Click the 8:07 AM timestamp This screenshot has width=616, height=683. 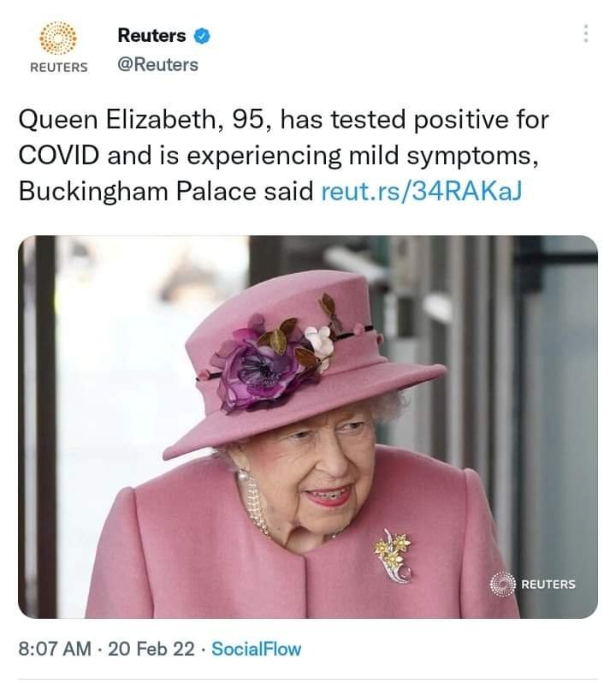55,649
